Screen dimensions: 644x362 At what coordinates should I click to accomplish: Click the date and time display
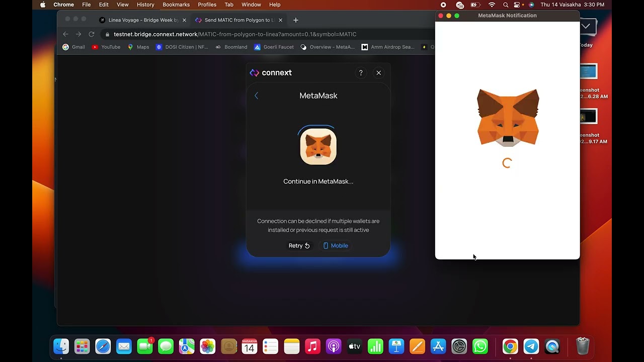pos(573,5)
